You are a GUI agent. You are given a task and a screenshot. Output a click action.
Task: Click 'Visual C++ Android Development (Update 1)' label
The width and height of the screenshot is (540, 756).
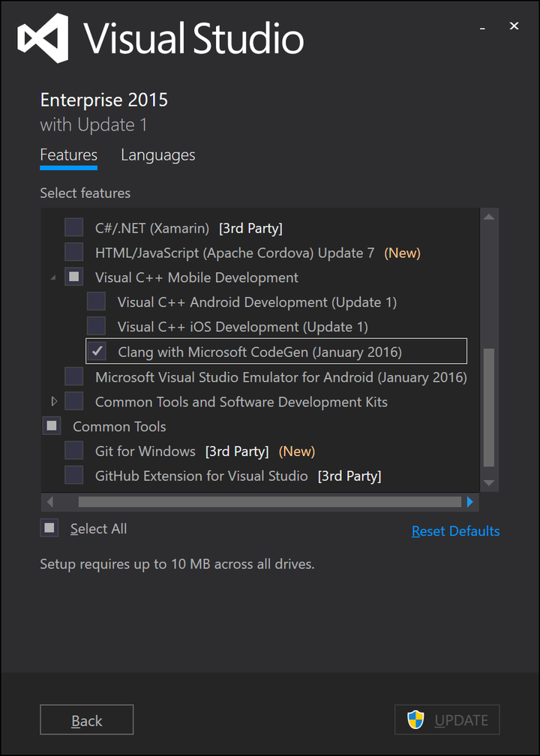click(257, 303)
